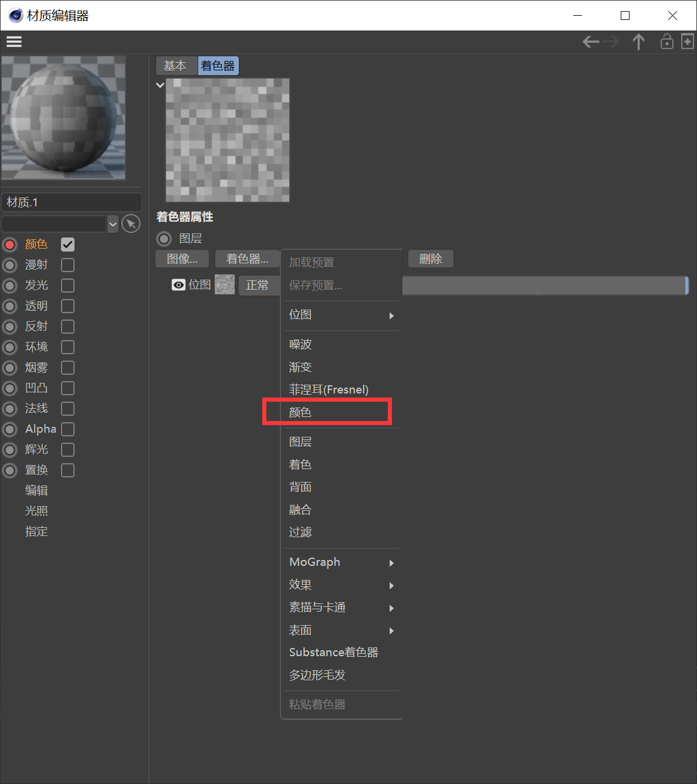Switch to the 基本 tab

[175, 66]
